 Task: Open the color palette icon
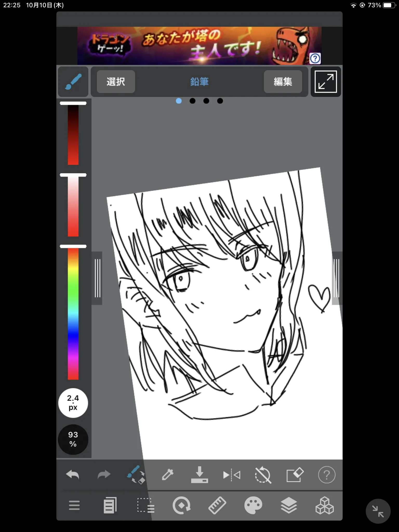pyautogui.click(x=253, y=505)
